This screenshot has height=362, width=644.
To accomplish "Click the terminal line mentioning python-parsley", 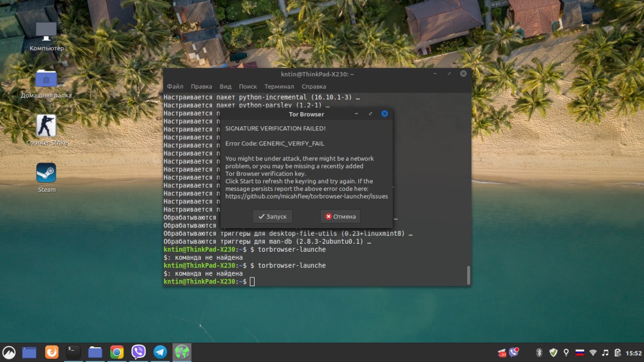I will click(247, 105).
